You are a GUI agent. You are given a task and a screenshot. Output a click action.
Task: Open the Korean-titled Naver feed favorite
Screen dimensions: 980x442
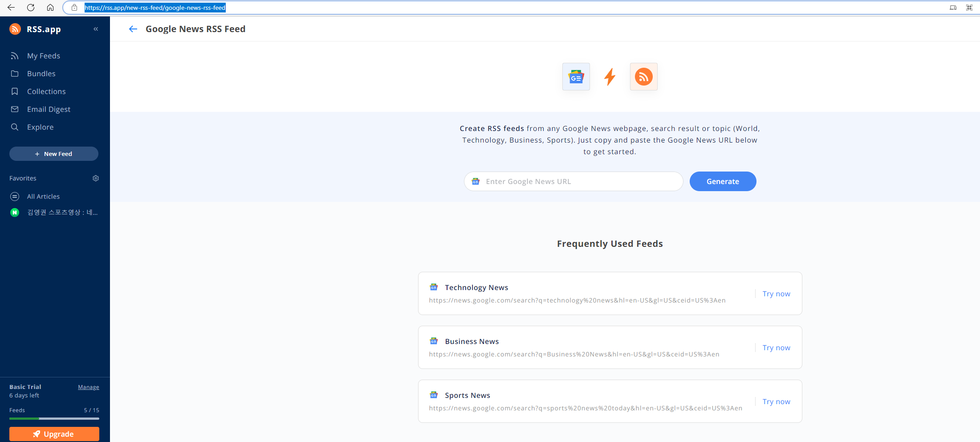tap(62, 213)
